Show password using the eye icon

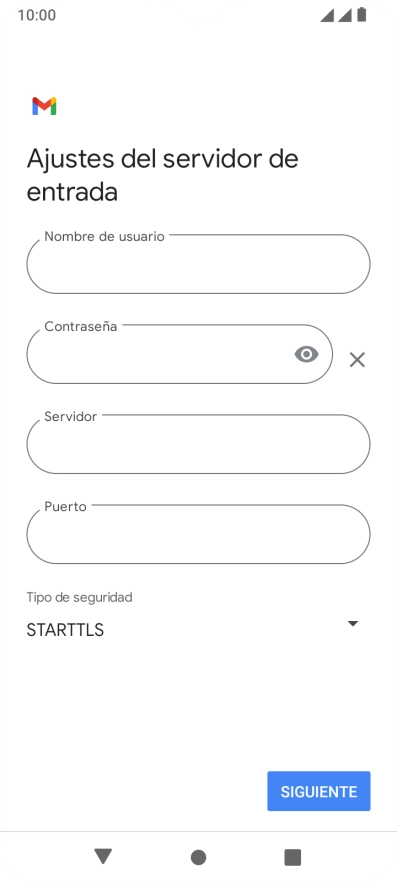click(306, 354)
